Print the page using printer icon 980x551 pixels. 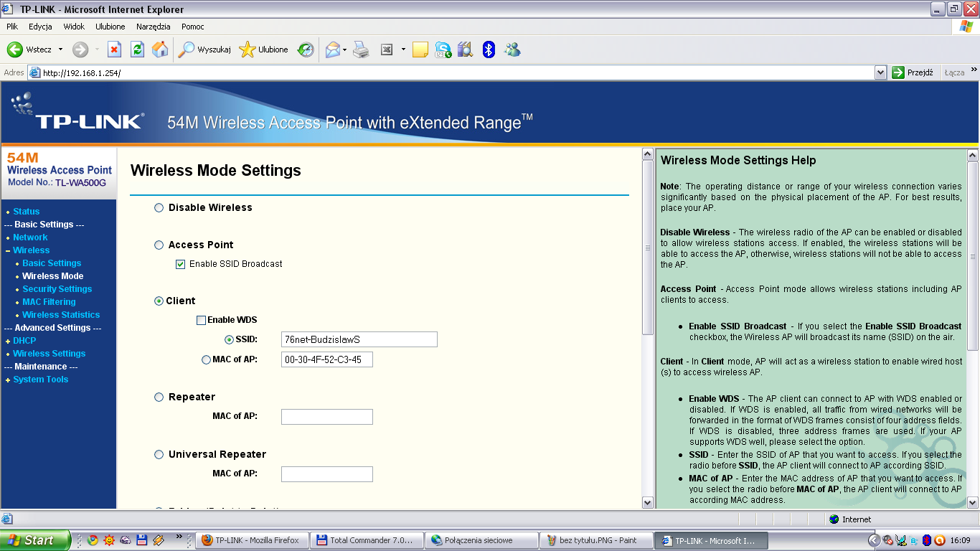pyautogui.click(x=361, y=50)
